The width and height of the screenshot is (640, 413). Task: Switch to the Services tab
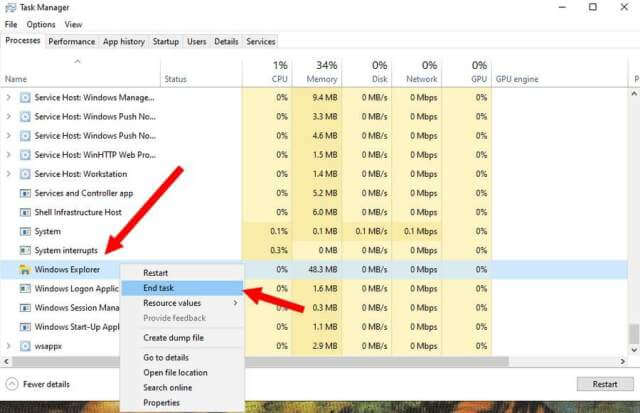261,42
